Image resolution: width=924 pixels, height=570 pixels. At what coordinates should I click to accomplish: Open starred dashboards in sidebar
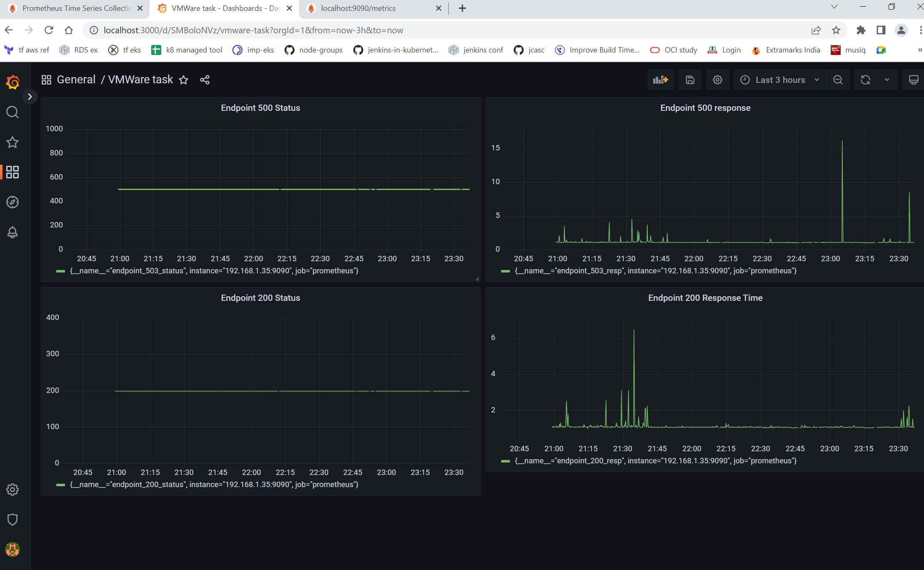pos(12,142)
